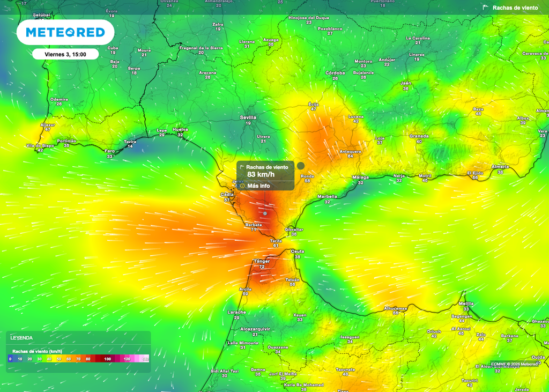Click the Aljezur city label

48,125
